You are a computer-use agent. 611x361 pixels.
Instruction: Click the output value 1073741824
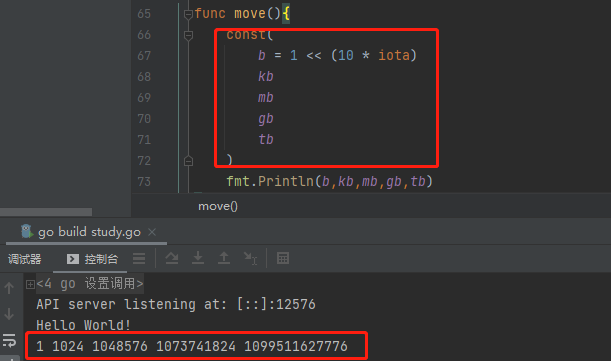click(x=196, y=346)
